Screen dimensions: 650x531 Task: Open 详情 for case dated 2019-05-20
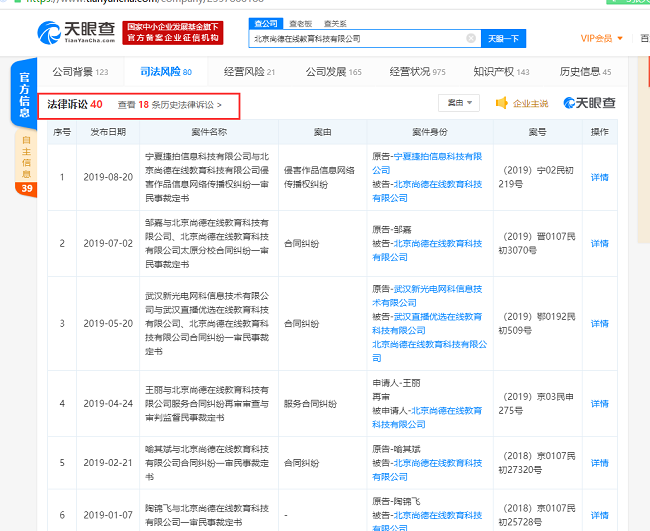(599, 323)
